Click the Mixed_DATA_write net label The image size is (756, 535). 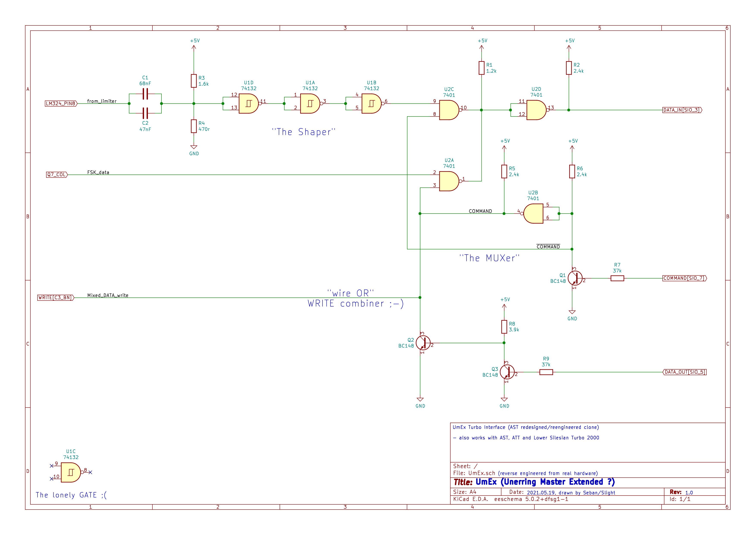coord(108,295)
